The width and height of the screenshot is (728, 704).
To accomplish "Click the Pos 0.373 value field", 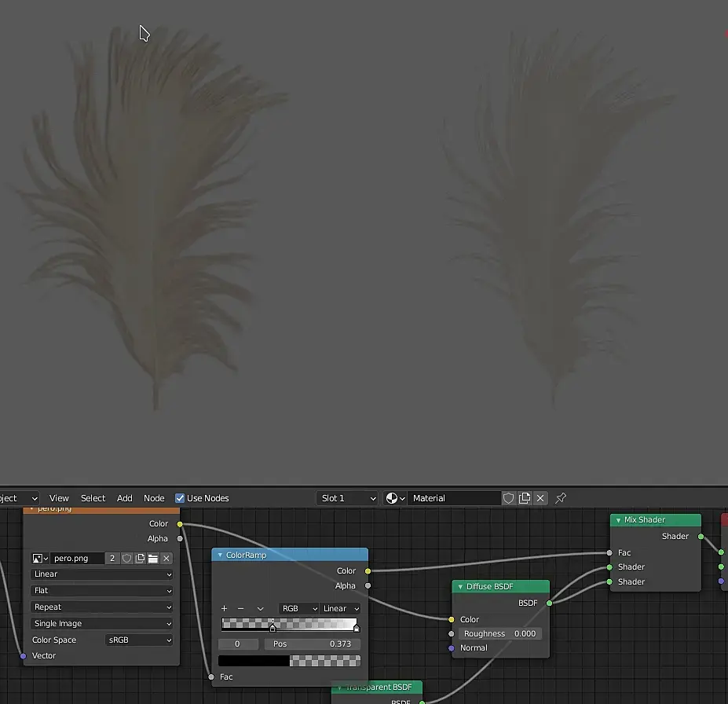I will click(312, 644).
